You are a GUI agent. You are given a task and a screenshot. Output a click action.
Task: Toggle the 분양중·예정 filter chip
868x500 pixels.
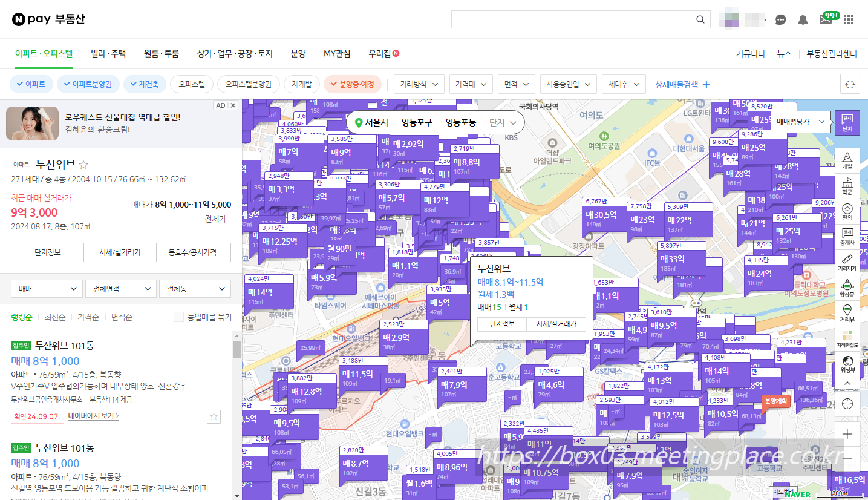(353, 84)
